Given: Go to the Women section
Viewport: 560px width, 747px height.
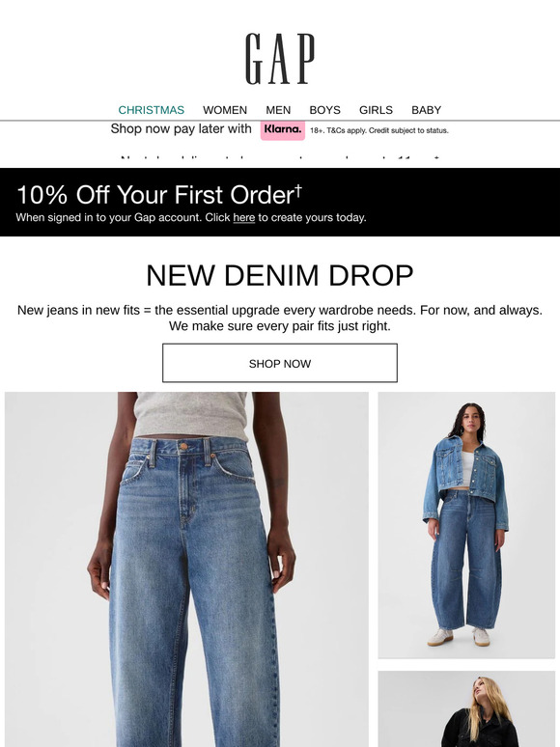Looking at the screenshot, I should (225, 110).
